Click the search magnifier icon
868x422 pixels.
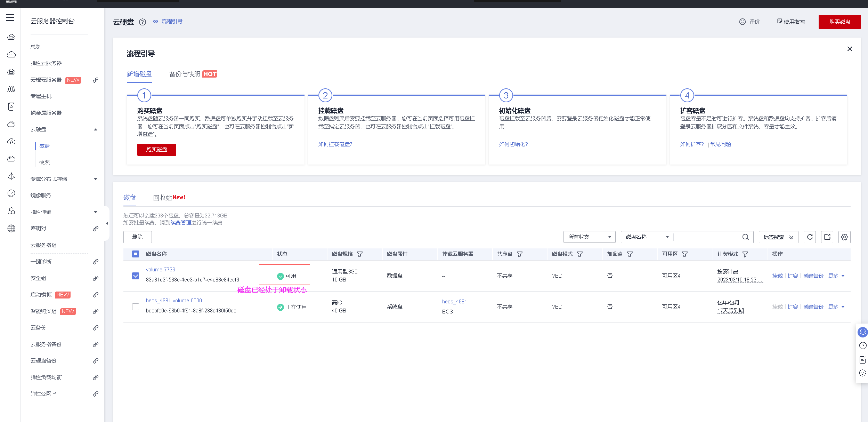[x=745, y=237]
